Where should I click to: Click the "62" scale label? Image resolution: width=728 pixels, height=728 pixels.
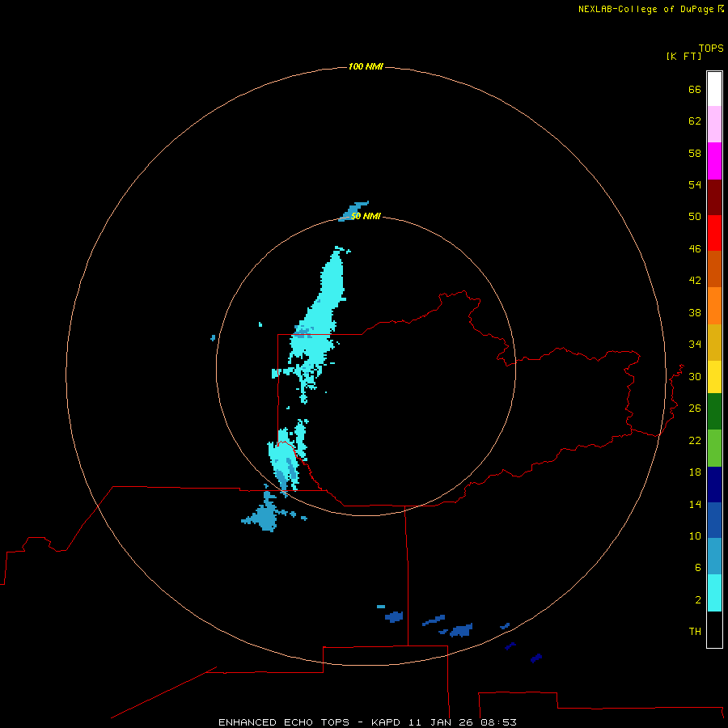click(x=695, y=121)
